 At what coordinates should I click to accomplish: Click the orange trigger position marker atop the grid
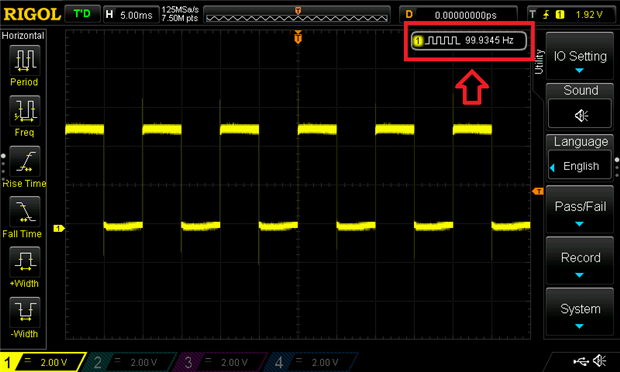tap(298, 38)
